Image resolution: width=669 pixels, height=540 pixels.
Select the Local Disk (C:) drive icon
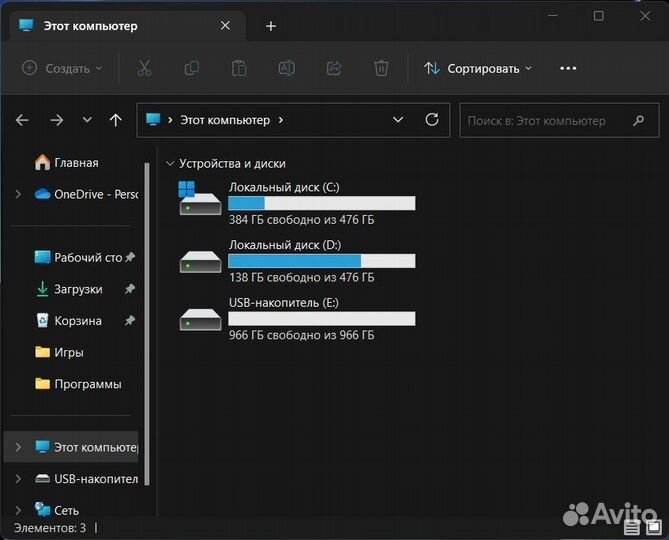pos(200,198)
